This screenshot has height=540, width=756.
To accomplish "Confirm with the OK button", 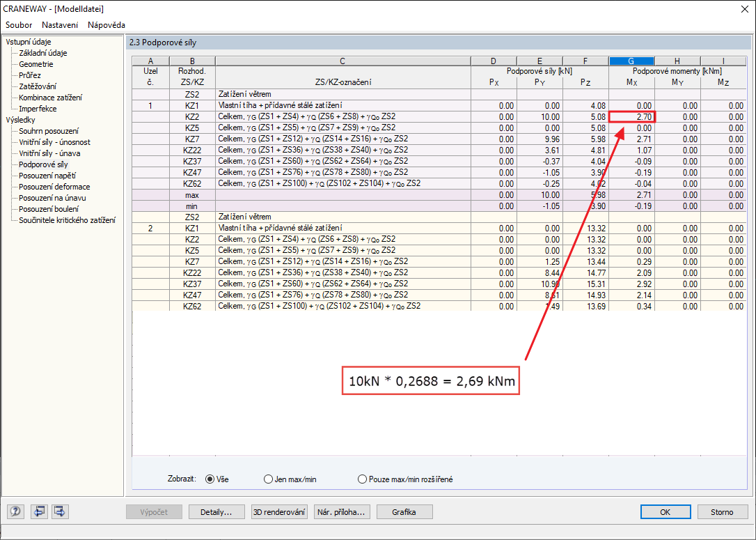I will click(x=666, y=512).
